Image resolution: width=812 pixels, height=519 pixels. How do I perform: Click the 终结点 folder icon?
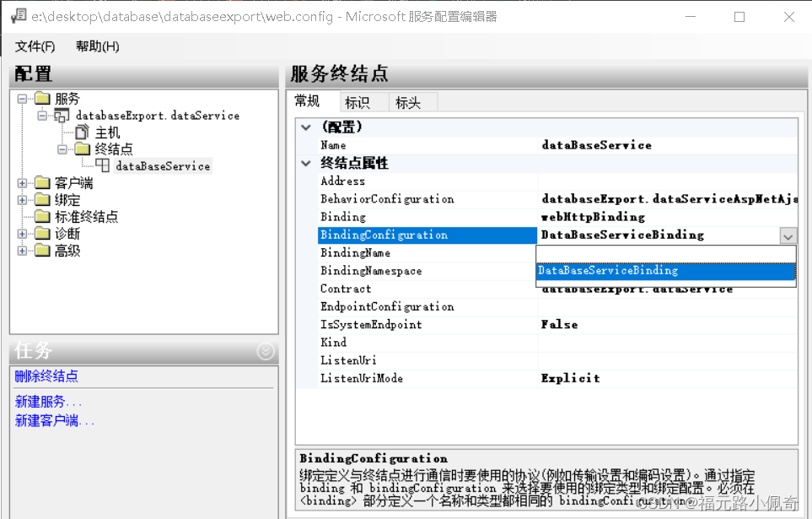click(x=83, y=149)
